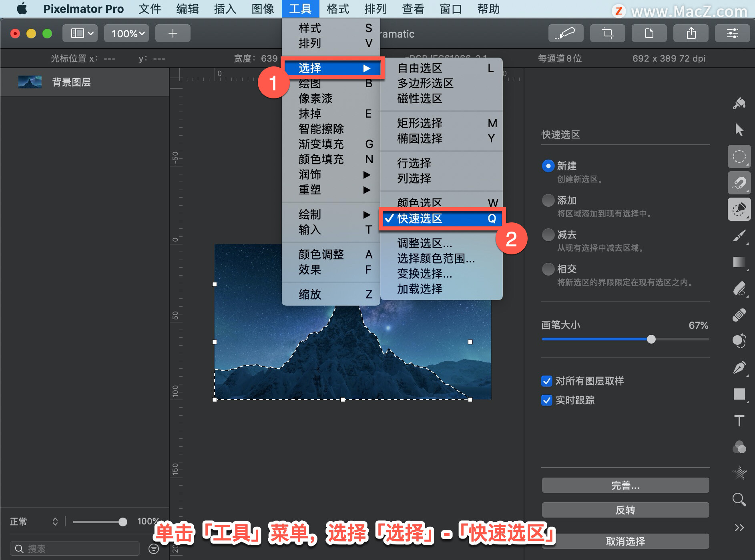This screenshot has height=560, width=755.
Task: Select the Type tool
Action: [x=739, y=420]
